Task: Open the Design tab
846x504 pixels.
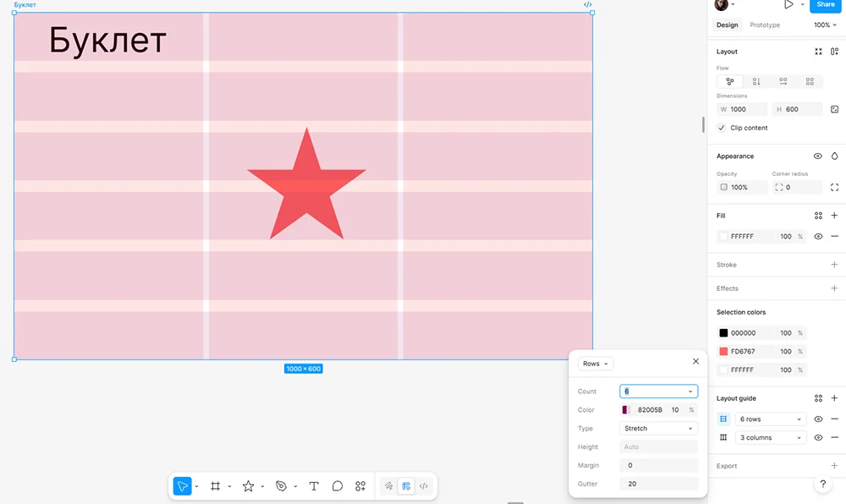Action: pyautogui.click(x=727, y=25)
